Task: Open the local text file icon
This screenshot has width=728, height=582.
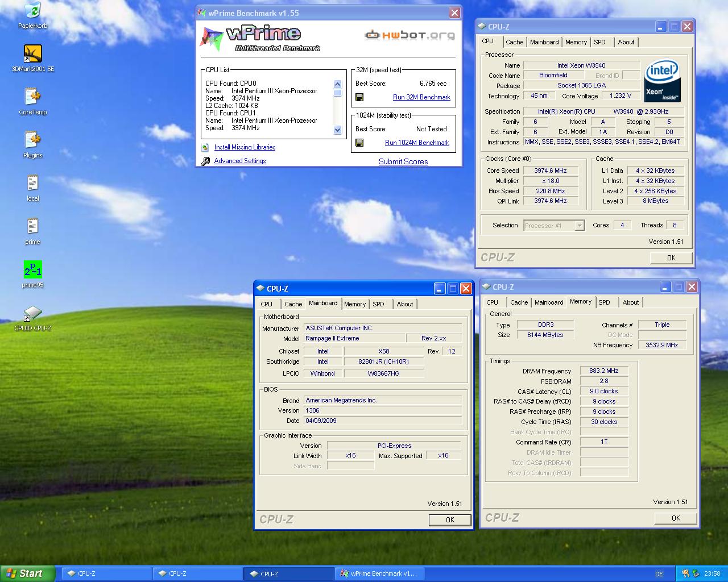Action: [x=32, y=188]
